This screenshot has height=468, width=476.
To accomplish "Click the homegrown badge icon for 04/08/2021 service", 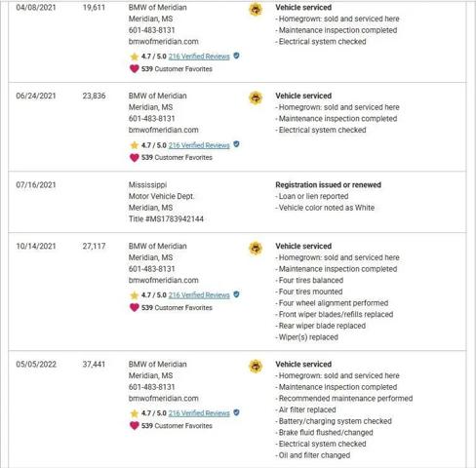I will [256, 10].
